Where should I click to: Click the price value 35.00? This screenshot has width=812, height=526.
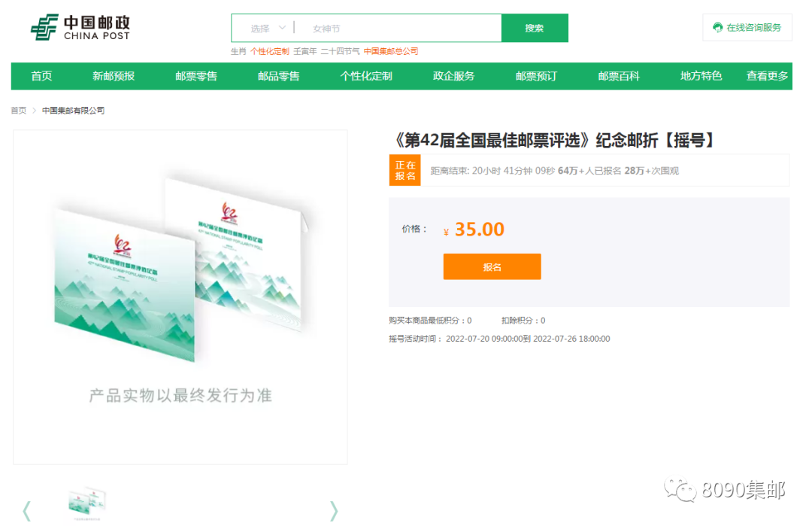point(479,229)
